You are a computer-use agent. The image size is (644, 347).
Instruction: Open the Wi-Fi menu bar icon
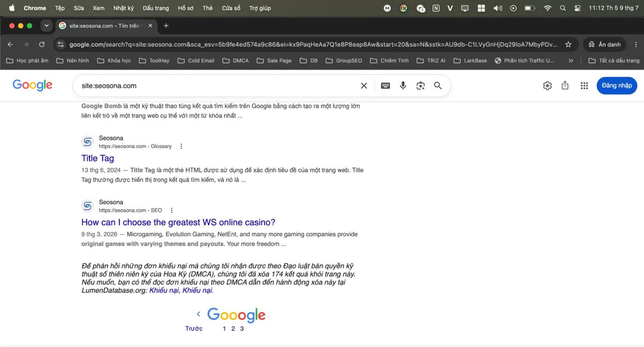tap(547, 8)
